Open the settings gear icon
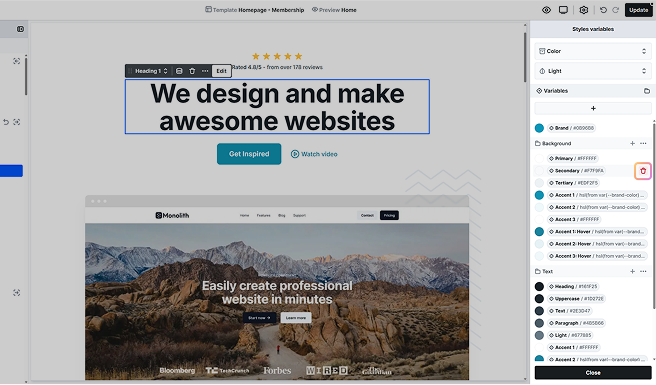This screenshot has height=385, width=656. [584, 10]
